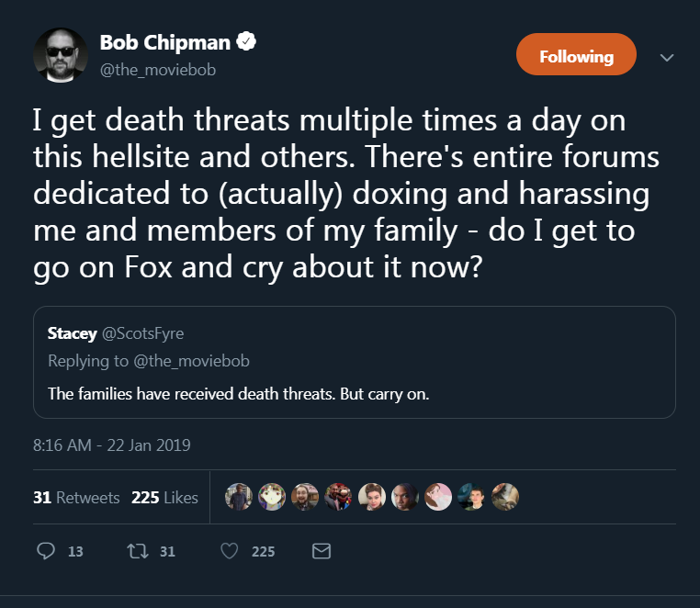This screenshot has height=608, width=700.
Task: View the 225 Likes list
Action: pos(164,497)
